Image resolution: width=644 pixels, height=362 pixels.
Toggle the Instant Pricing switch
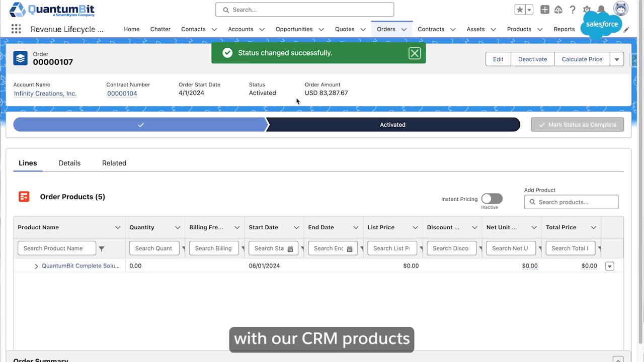[x=492, y=199]
